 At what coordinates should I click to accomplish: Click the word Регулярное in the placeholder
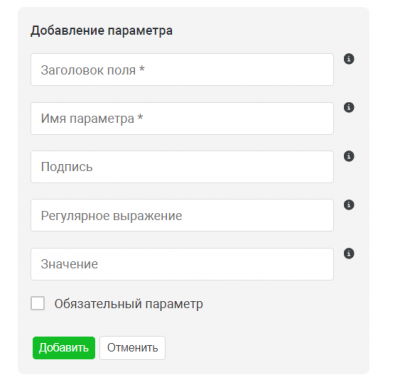(x=74, y=216)
